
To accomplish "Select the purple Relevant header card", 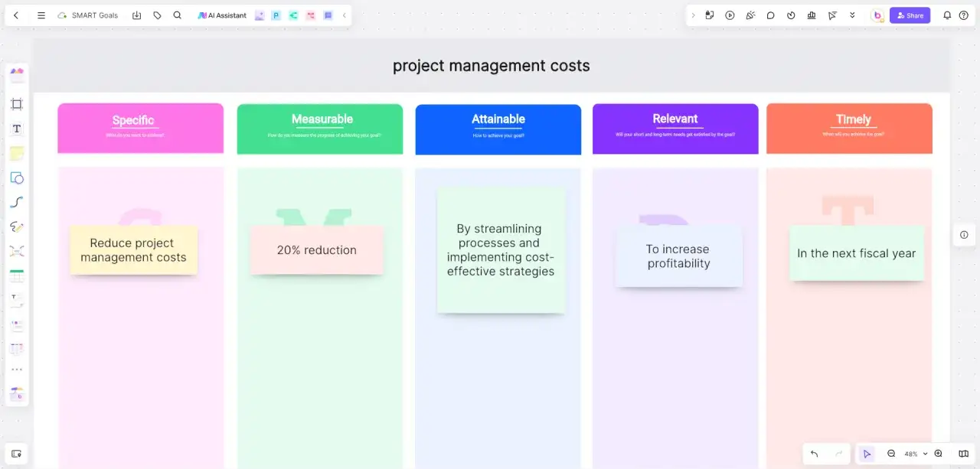I will [675, 129].
